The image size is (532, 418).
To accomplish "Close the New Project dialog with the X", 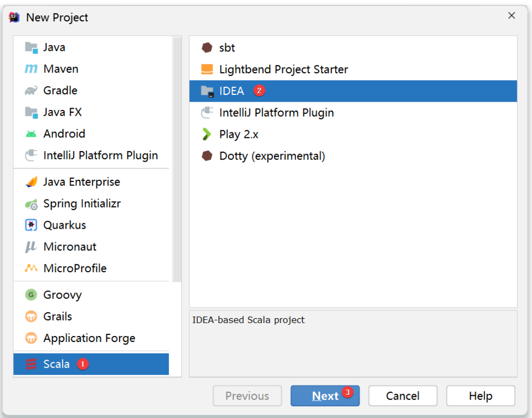I will pyautogui.click(x=512, y=16).
